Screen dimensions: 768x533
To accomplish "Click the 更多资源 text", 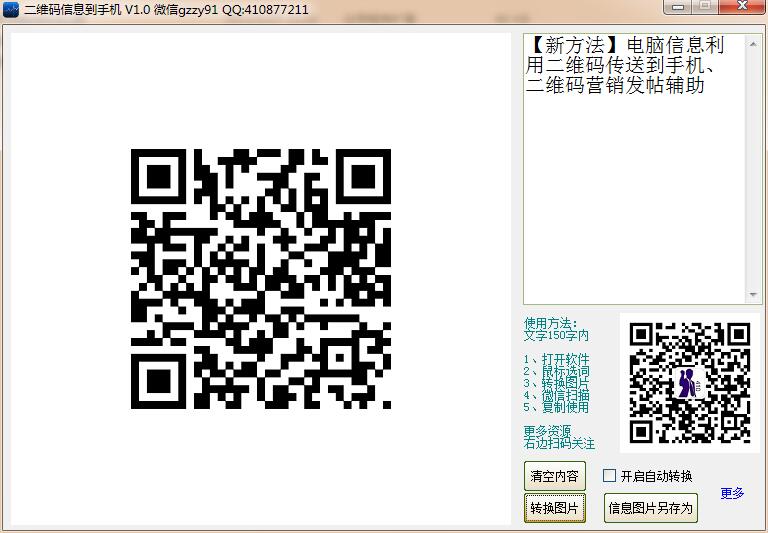I will [x=548, y=432].
